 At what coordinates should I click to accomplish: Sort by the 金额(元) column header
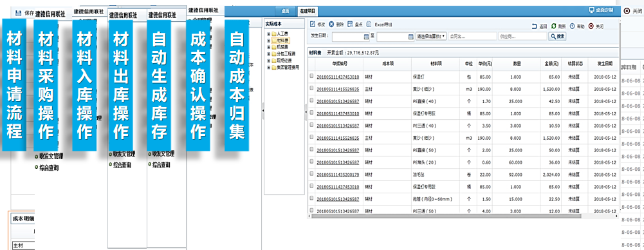[551, 64]
